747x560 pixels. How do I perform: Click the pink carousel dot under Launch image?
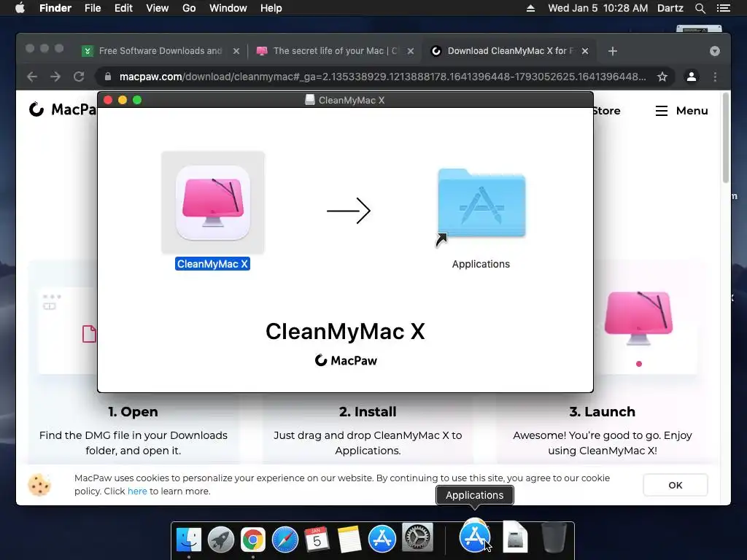pyautogui.click(x=639, y=364)
